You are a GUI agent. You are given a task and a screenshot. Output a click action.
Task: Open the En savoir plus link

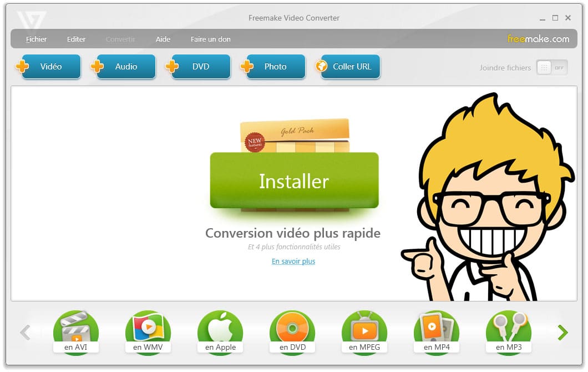(293, 262)
